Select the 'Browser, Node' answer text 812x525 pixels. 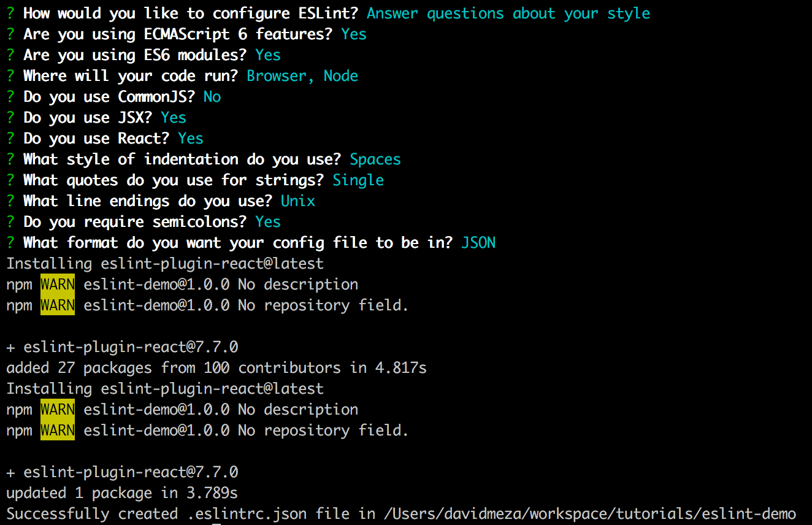point(302,76)
